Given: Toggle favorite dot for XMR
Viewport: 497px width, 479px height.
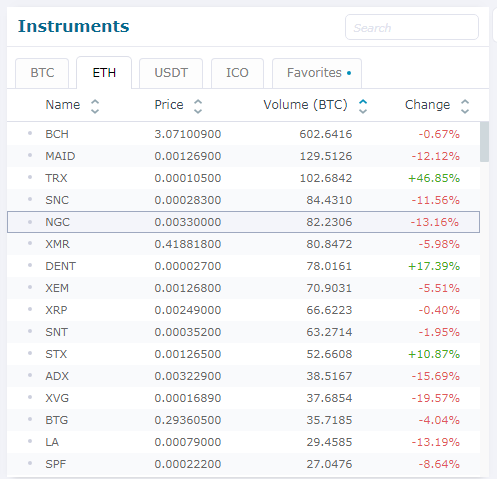Looking at the screenshot, I should [x=30, y=243].
